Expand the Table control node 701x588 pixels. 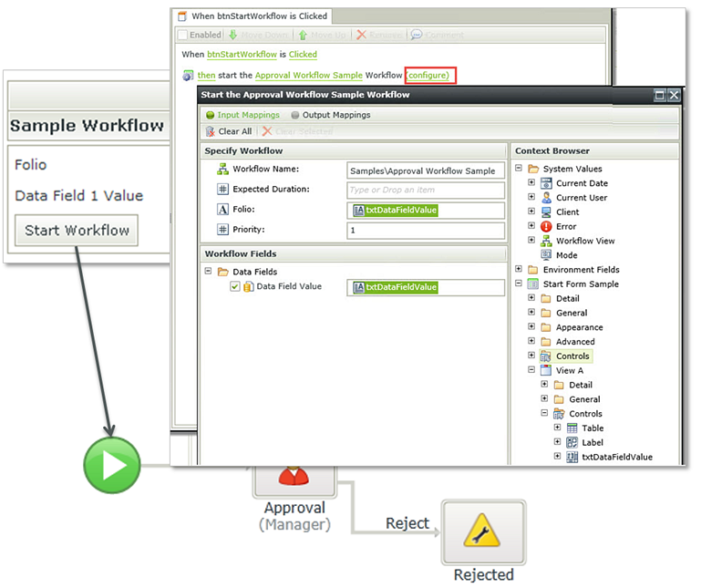[557, 427]
